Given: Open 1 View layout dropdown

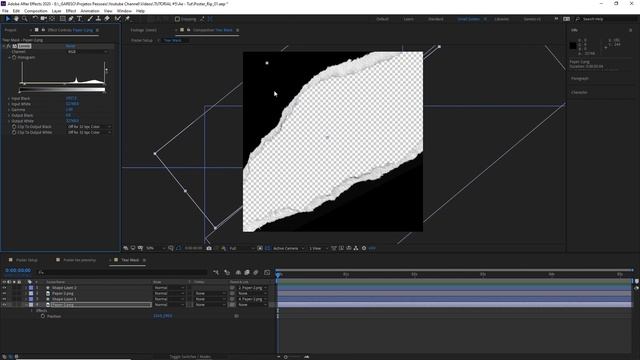Looking at the screenshot, I should coord(318,248).
